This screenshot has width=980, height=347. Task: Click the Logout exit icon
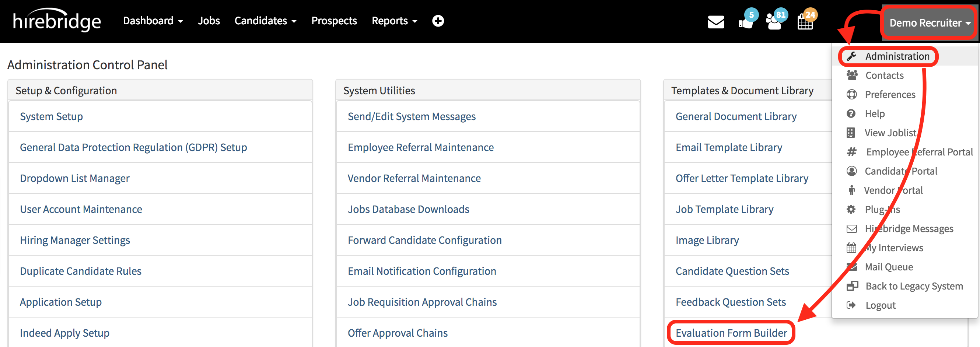point(851,305)
